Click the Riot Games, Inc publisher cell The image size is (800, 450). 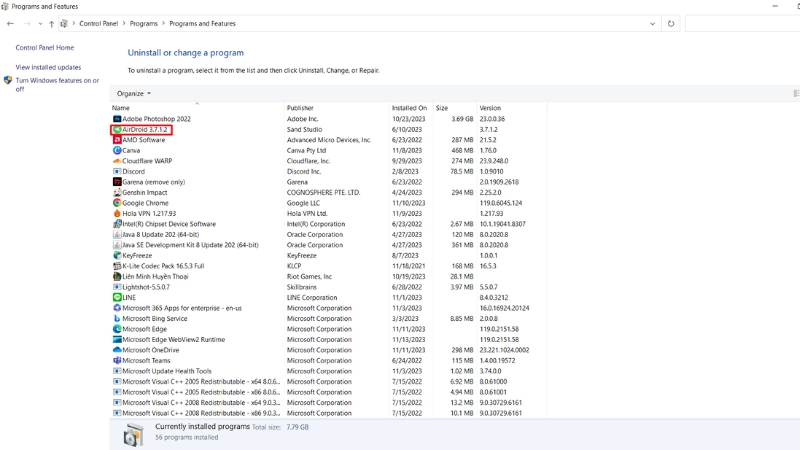click(x=309, y=277)
